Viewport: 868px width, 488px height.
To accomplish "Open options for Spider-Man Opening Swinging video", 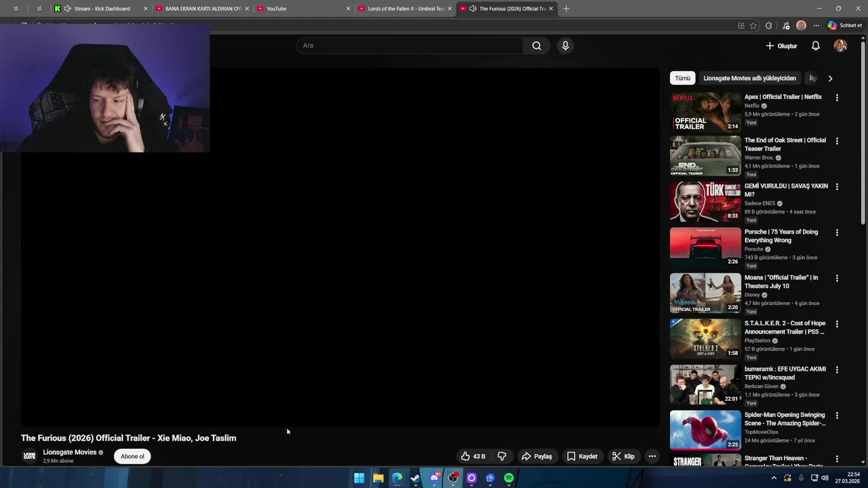I will tap(837, 415).
